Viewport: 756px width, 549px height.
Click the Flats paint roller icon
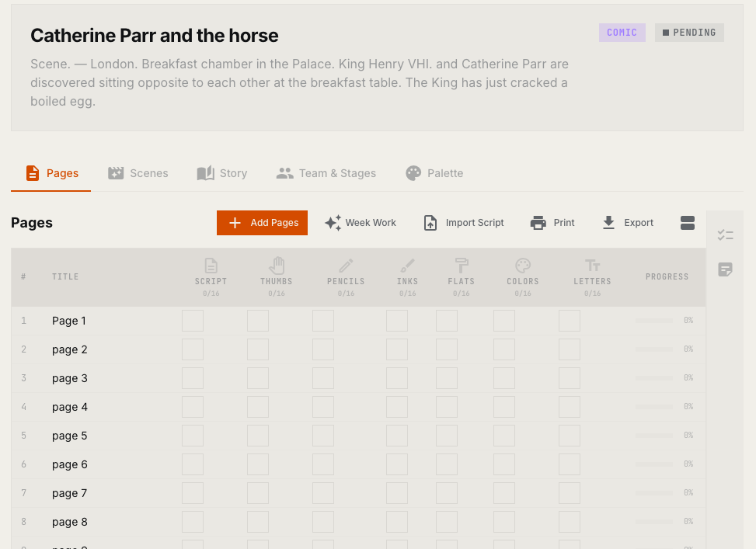point(462,266)
